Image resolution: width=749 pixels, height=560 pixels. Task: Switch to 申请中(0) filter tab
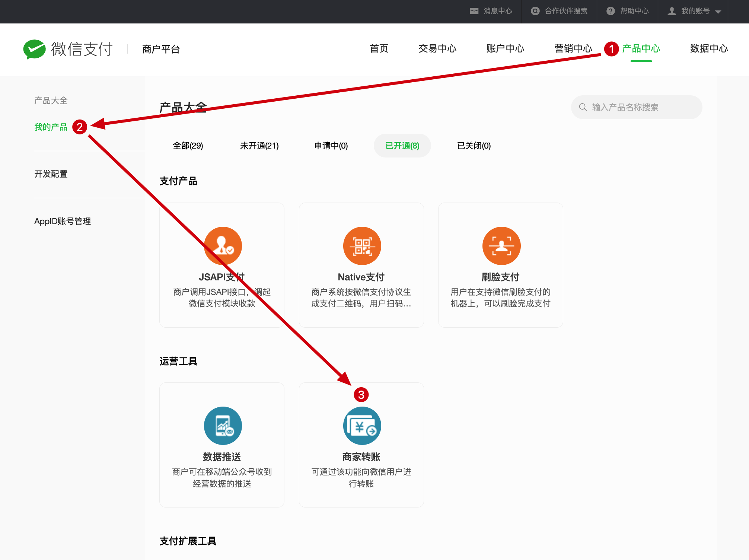(331, 146)
